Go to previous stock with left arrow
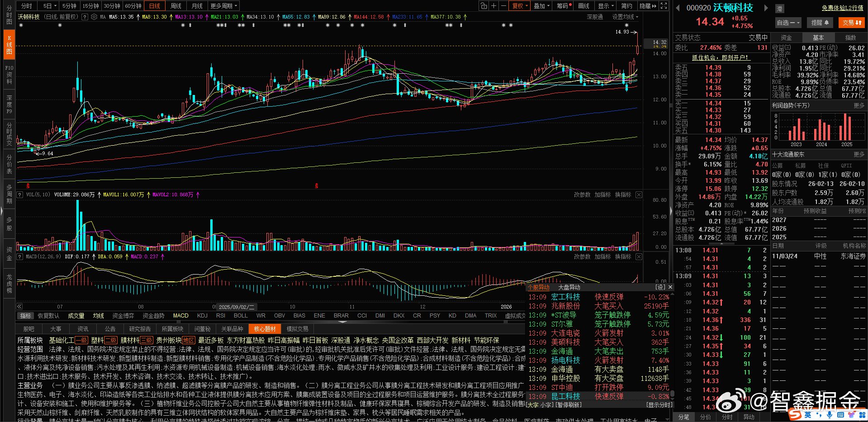Image resolution: width=868 pixels, height=422 pixels. click(x=678, y=8)
